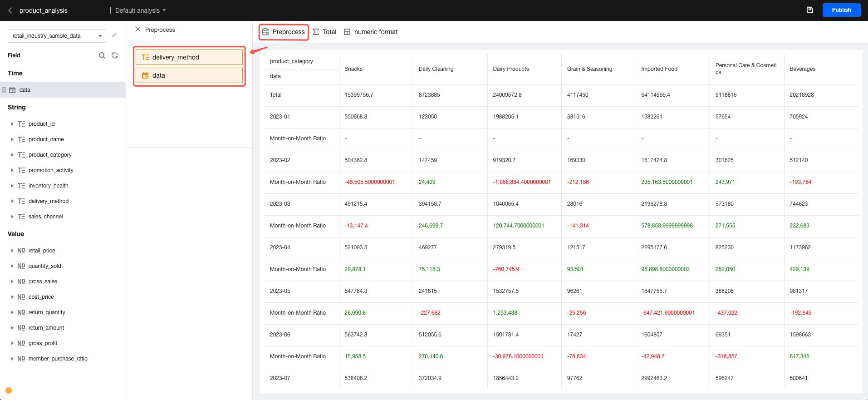Expand the product_category field
The height and width of the screenshot is (400, 868).
[12, 155]
